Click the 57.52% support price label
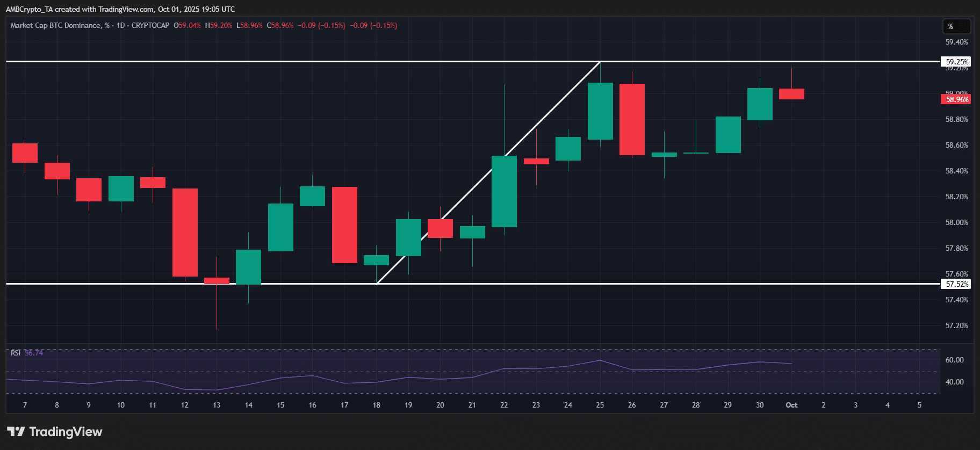The height and width of the screenshot is (450, 980). click(x=957, y=284)
